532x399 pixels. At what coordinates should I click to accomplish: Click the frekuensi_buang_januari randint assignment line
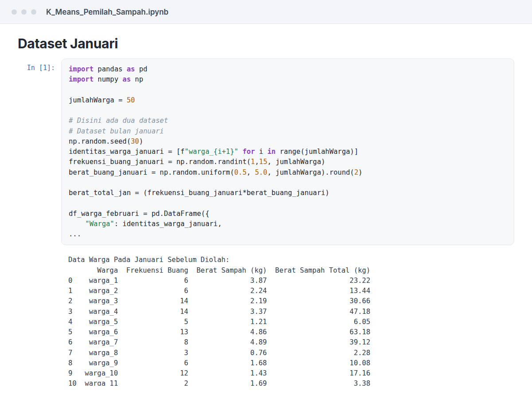(x=197, y=162)
